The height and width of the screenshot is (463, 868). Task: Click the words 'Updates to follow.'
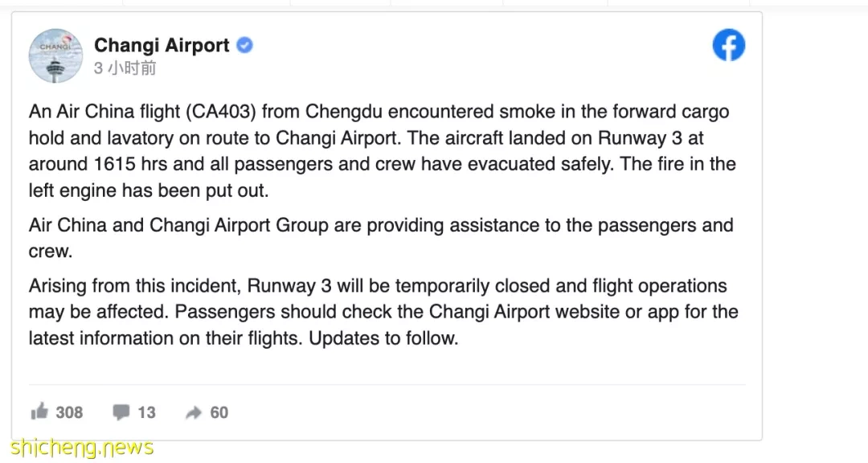click(x=383, y=338)
